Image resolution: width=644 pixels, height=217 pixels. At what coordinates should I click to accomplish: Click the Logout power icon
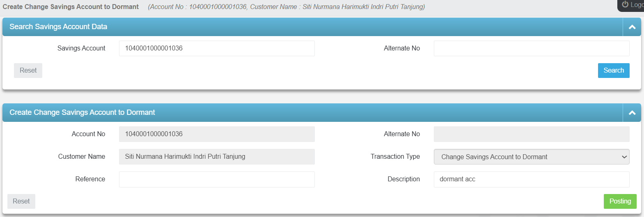[625, 5]
